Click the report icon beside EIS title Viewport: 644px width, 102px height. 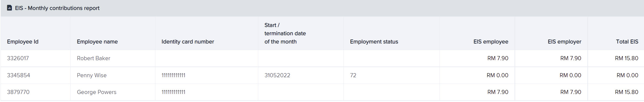click(x=9, y=8)
